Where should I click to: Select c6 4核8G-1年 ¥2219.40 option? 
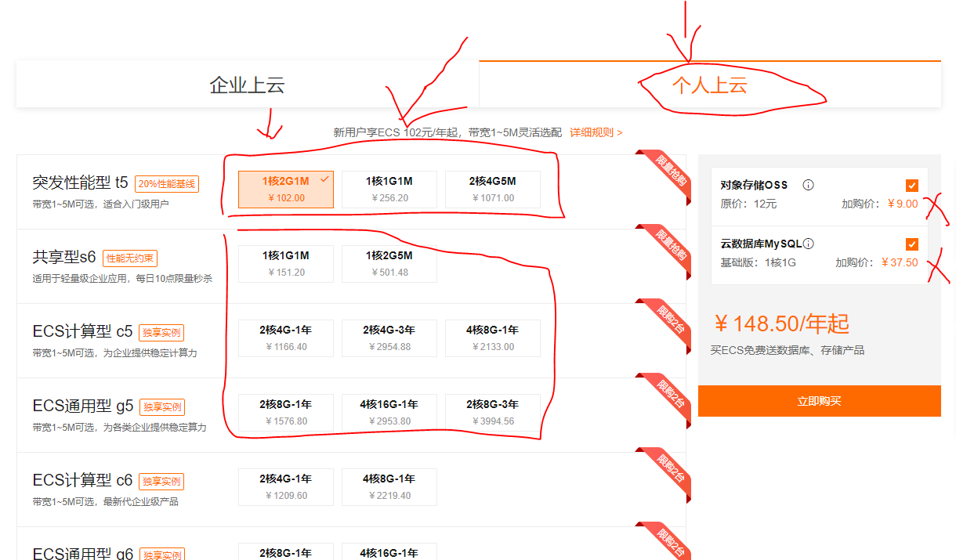tap(389, 487)
